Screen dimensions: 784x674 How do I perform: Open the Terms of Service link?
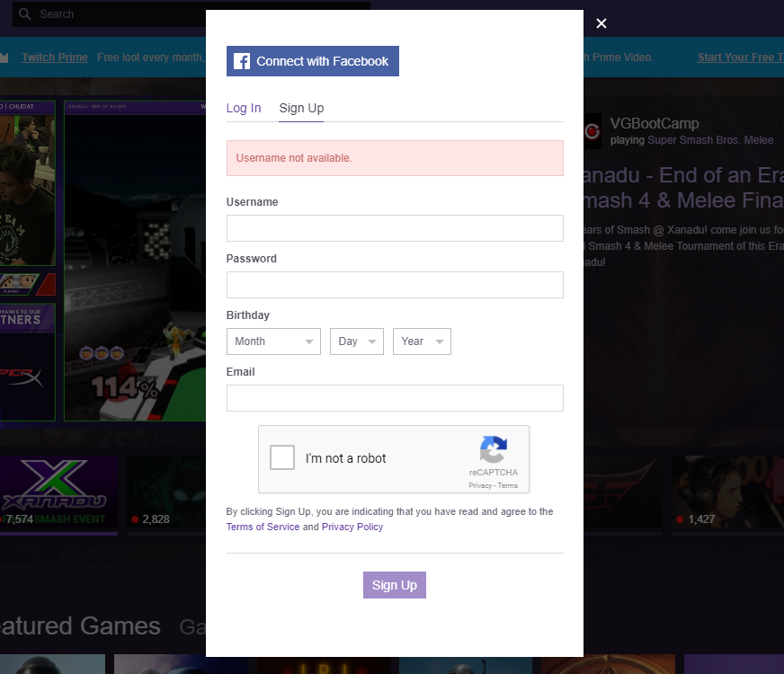[263, 528]
